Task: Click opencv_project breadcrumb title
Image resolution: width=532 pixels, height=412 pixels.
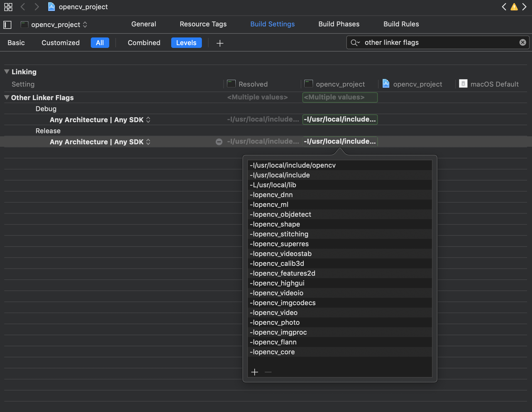Action: (x=83, y=7)
